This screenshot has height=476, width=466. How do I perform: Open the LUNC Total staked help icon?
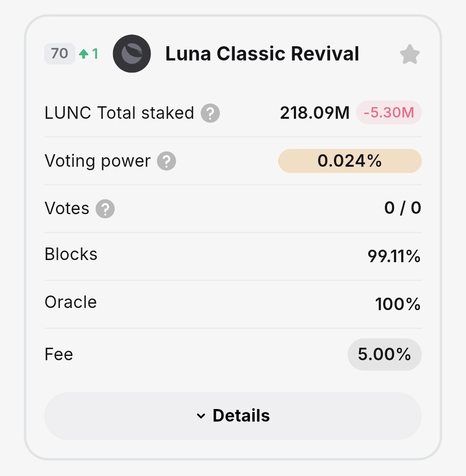click(210, 113)
